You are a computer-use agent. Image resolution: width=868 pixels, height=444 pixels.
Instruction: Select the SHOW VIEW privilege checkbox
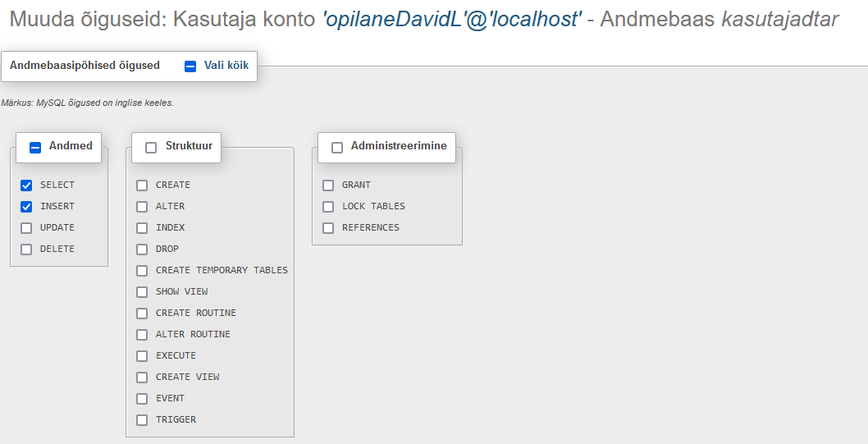[142, 292]
